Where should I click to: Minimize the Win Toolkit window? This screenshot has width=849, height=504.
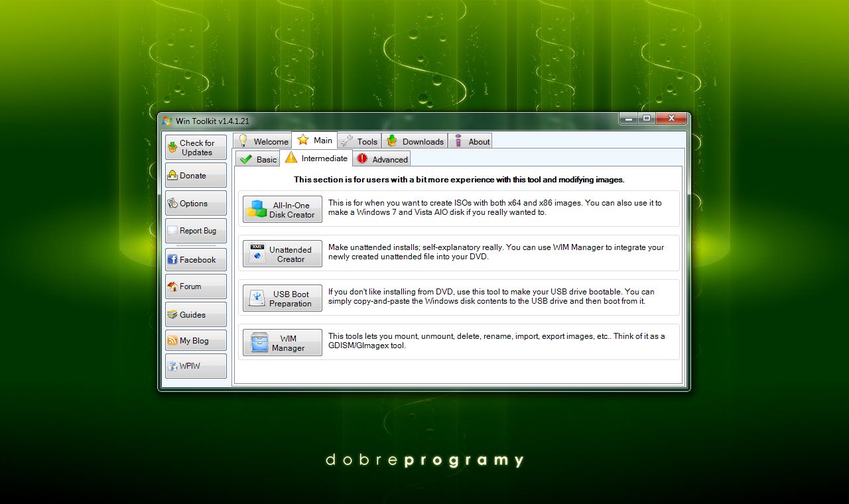[628, 119]
